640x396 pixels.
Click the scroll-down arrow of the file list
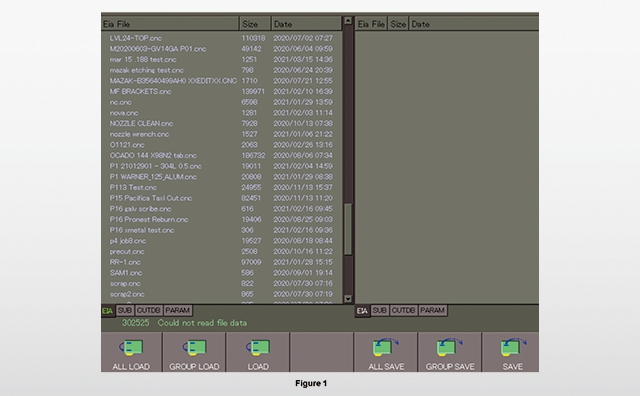tap(348, 299)
